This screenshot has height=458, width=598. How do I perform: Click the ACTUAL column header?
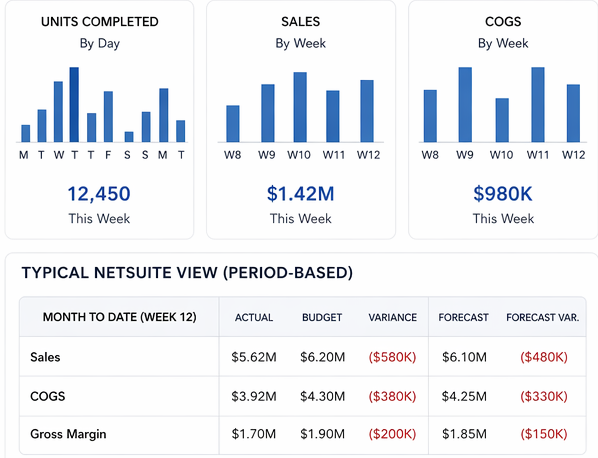coord(254,317)
